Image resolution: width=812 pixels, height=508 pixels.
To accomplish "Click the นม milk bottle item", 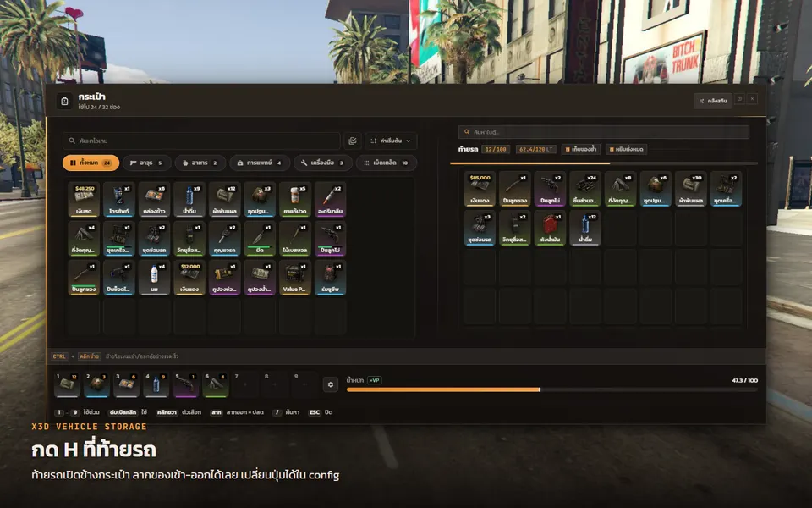I will 154,278.
